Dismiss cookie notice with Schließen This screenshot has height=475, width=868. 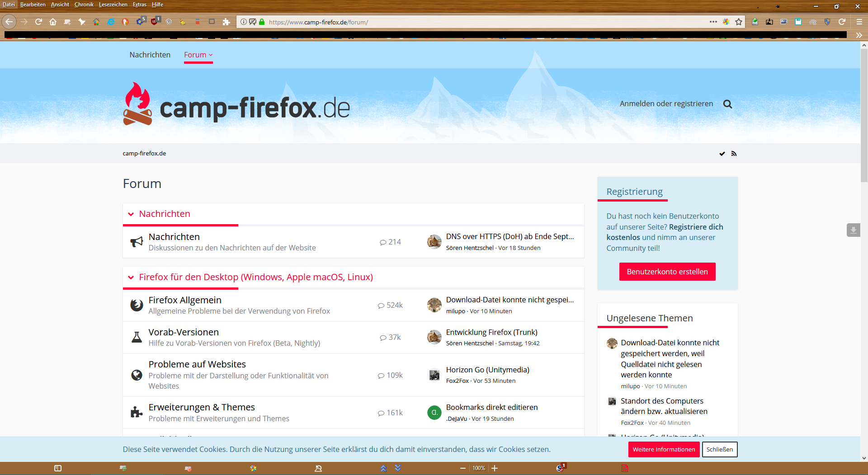[x=720, y=449]
